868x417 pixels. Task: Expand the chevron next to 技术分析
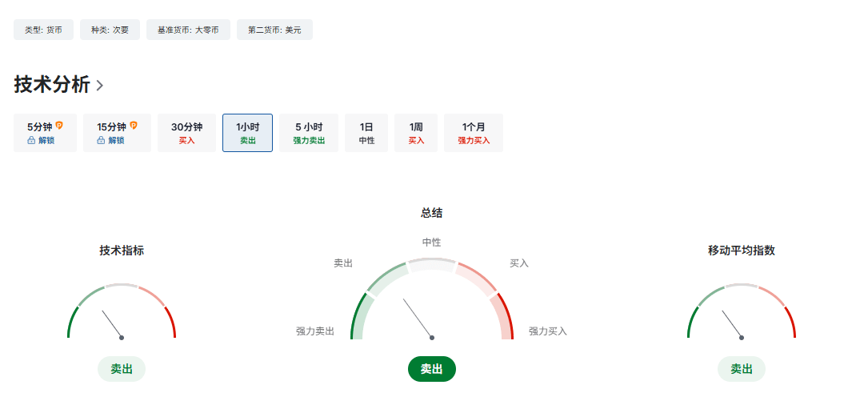[100, 86]
